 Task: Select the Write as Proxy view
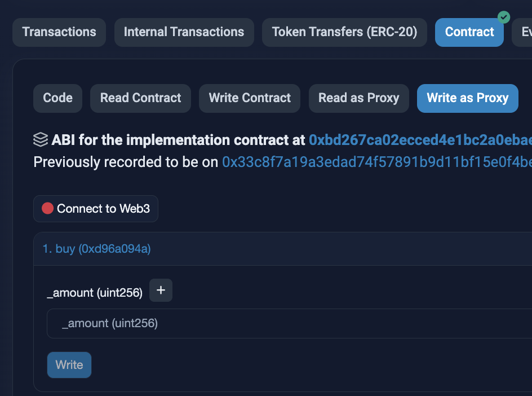point(467,98)
